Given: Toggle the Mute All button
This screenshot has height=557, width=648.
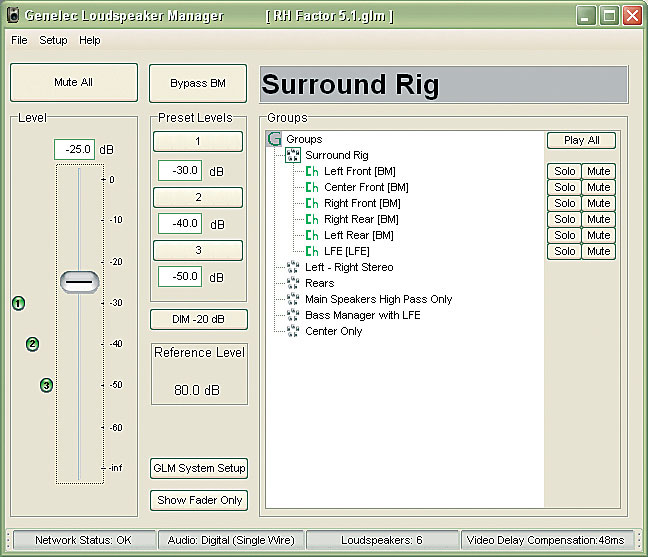Looking at the screenshot, I should pos(74,82).
